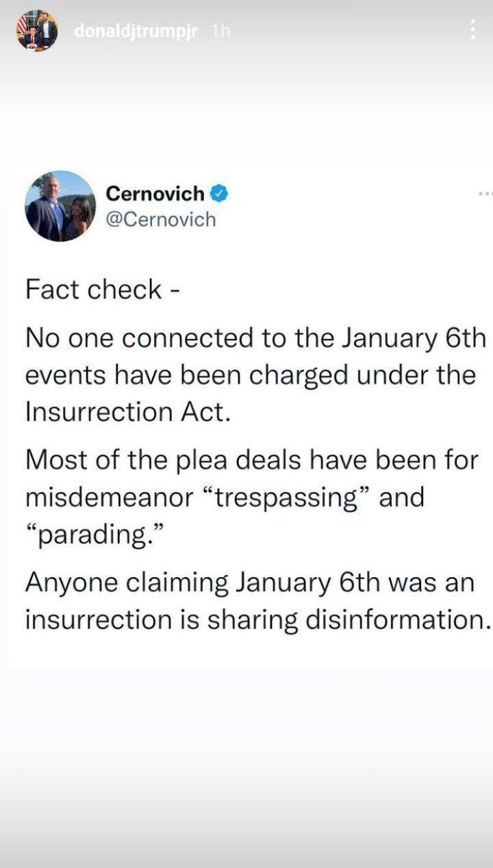
Task: Open the story's vertical three-dot options menu
Action: [472, 29]
